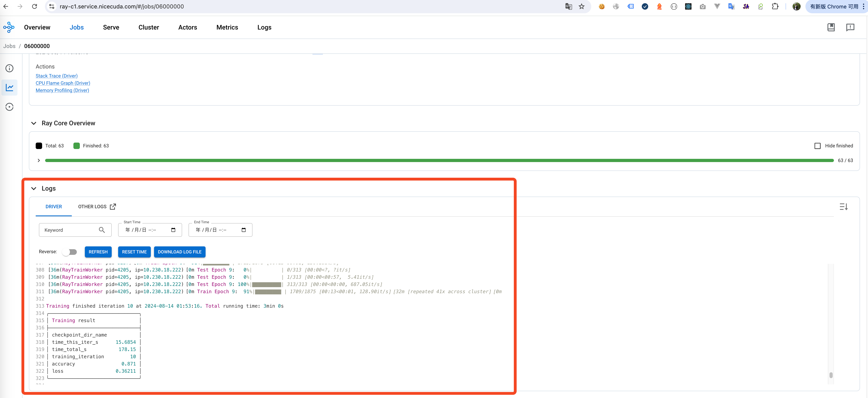Collapse the Logs section
This screenshot has height=398, width=868.
pyautogui.click(x=34, y=189)
